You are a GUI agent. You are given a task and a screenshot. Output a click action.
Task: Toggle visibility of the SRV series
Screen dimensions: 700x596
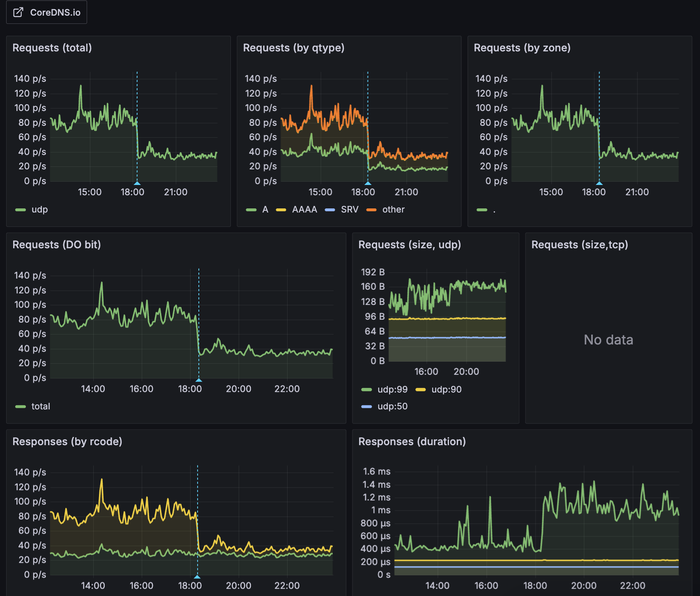350,209
